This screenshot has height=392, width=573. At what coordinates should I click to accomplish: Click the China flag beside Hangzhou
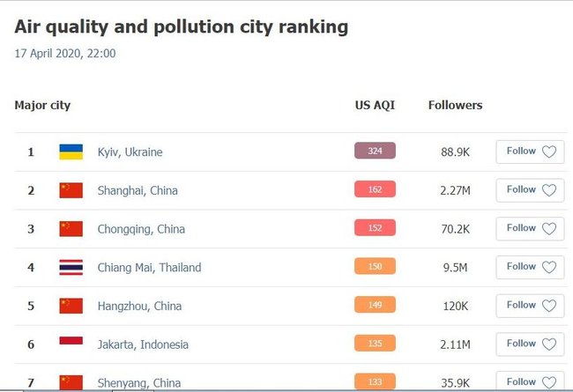click(71, 306)
